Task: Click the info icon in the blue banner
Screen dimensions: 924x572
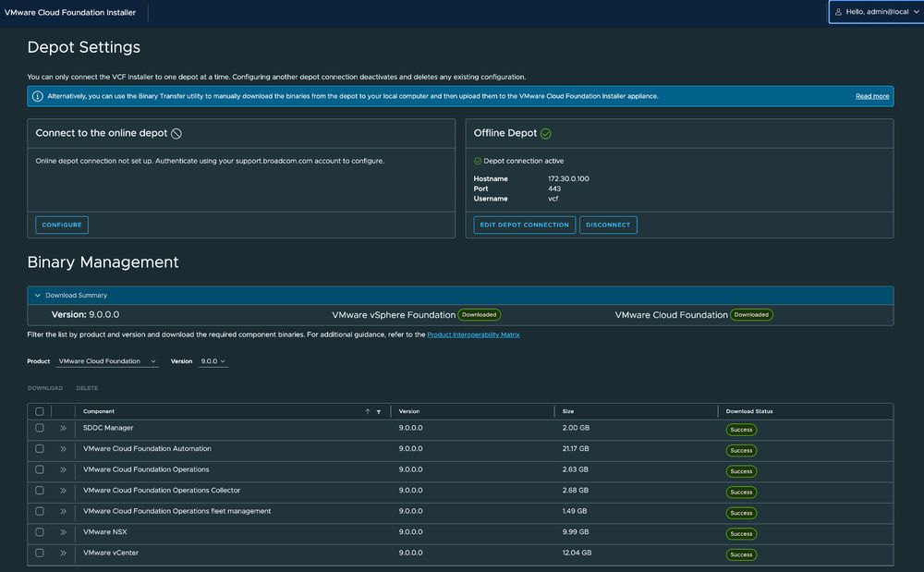Action: coord(38,96)
